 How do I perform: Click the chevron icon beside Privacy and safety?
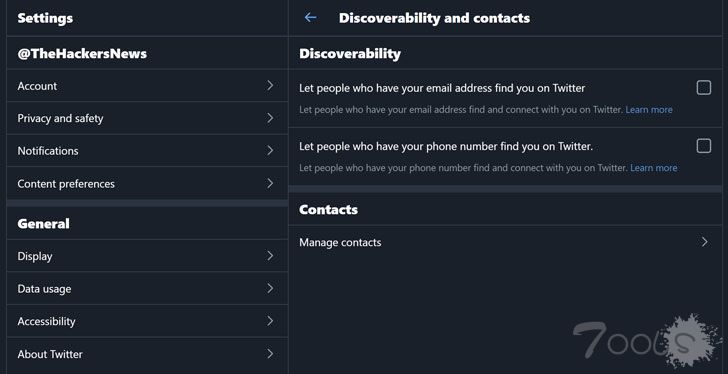click(270, 118)
